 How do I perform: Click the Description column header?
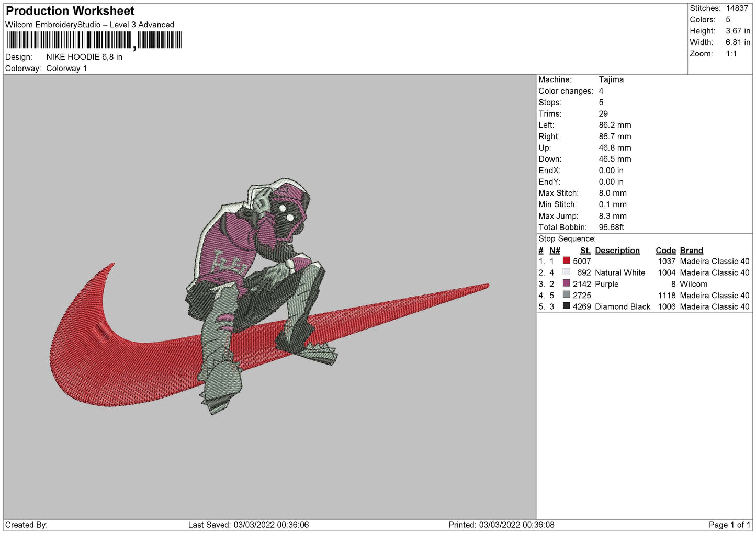point(617,251)
